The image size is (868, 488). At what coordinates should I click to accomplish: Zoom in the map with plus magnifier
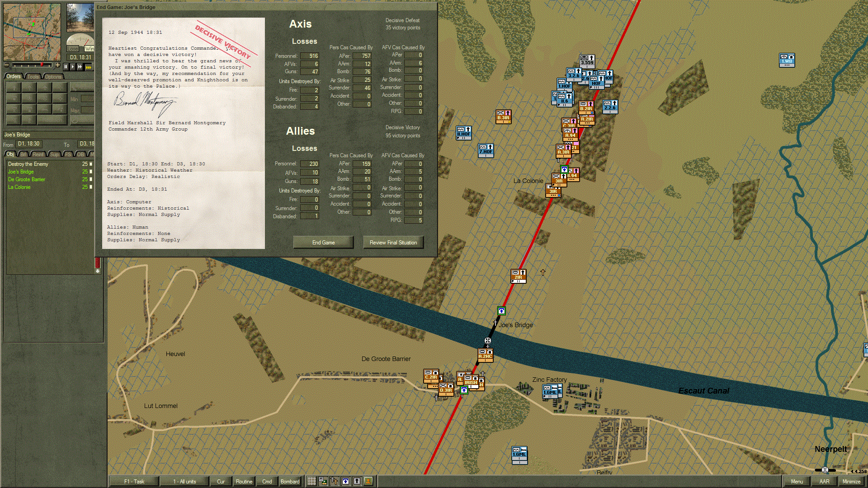click(57, 66)
